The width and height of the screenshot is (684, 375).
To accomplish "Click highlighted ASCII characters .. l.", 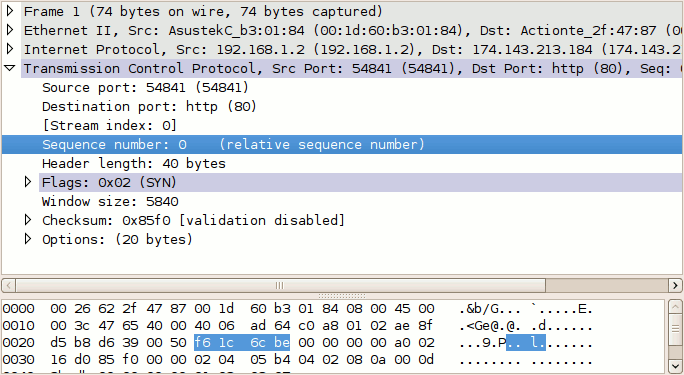I will [x=526, y=343].
